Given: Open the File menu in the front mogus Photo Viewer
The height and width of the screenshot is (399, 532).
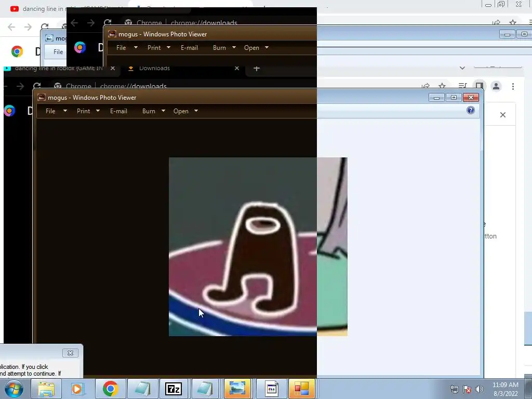Looking at the screenshot, I should [56, 111].
